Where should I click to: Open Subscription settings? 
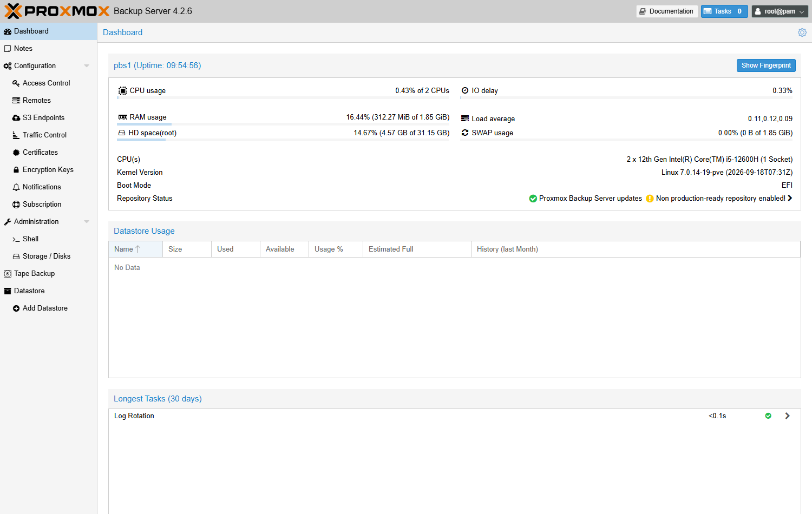tap(49, 205)
